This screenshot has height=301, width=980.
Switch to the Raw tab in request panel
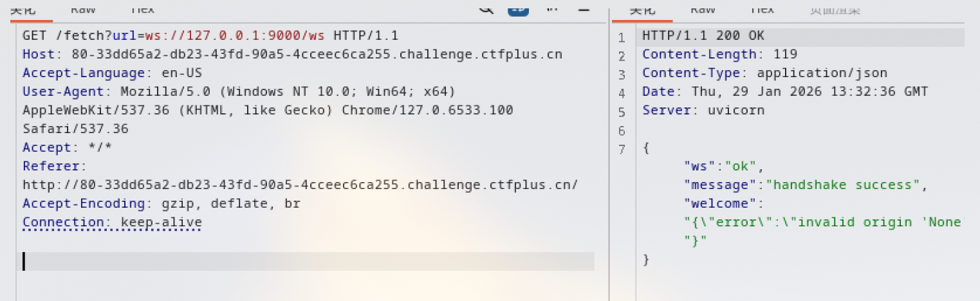pyautogui.click(x=84, y=9)
